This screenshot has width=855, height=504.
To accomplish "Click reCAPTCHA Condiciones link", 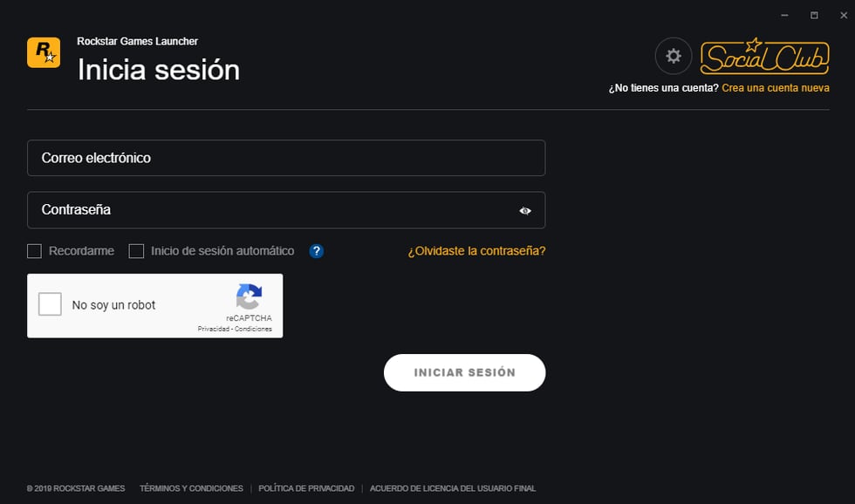I will pyautogui.click(x=253, y=329).
